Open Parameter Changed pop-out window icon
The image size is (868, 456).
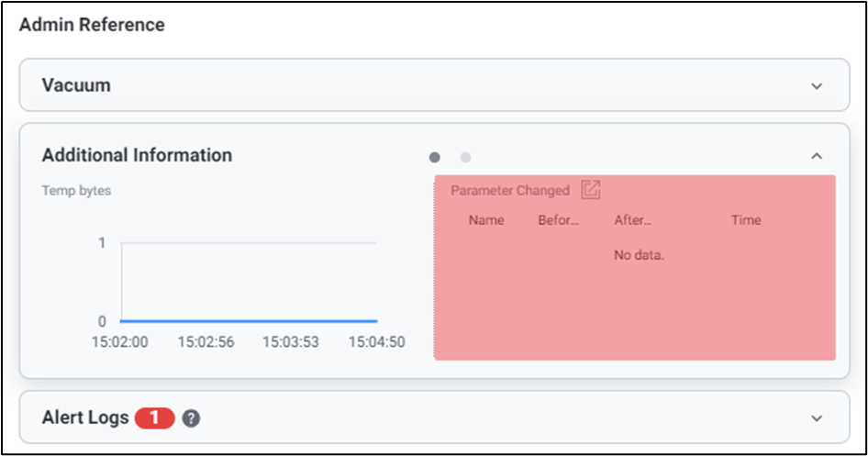[x=591, y=190]
